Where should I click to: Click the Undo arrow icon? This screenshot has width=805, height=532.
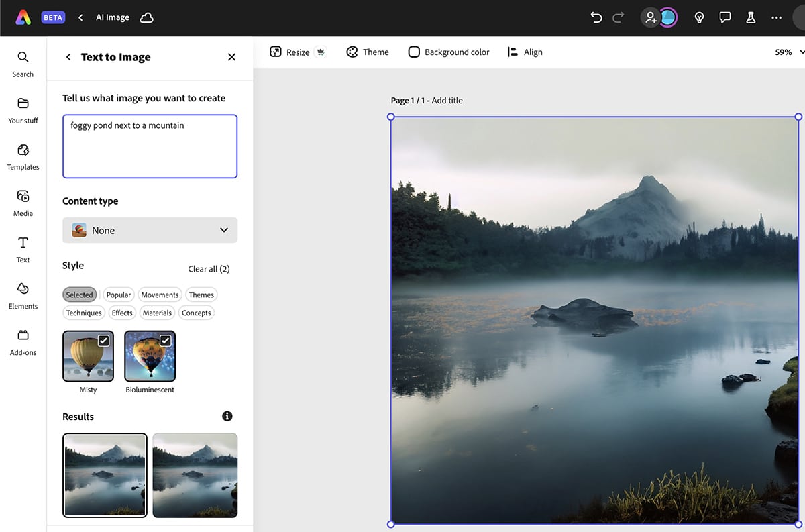(x=596, y=17)
